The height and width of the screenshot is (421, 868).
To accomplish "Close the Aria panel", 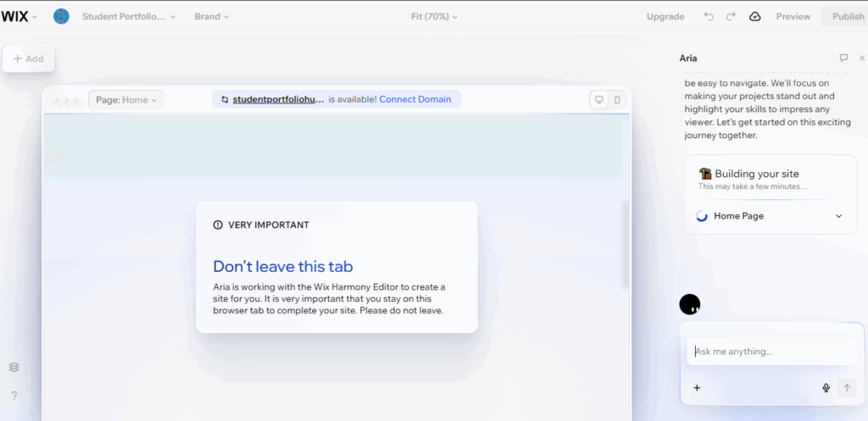I will 862,58.
